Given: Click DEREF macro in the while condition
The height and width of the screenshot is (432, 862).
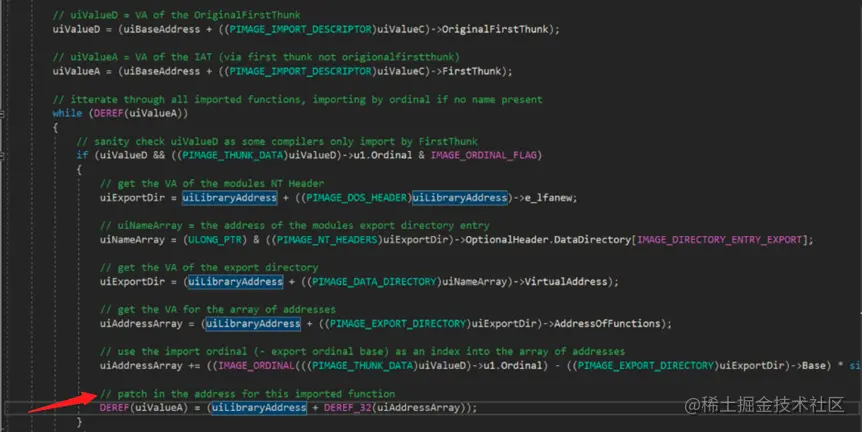Looking at the screenshot, I should (x=109, y=113).
